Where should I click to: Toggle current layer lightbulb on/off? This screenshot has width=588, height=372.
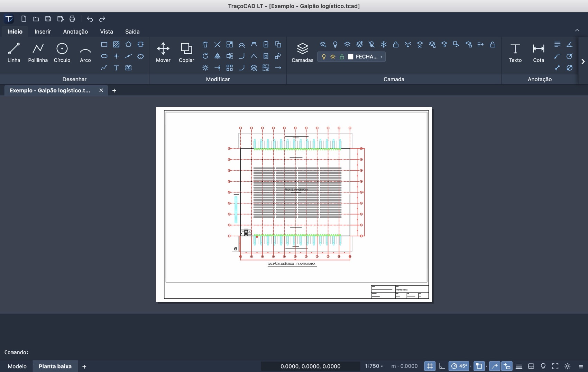coord(324,57)
